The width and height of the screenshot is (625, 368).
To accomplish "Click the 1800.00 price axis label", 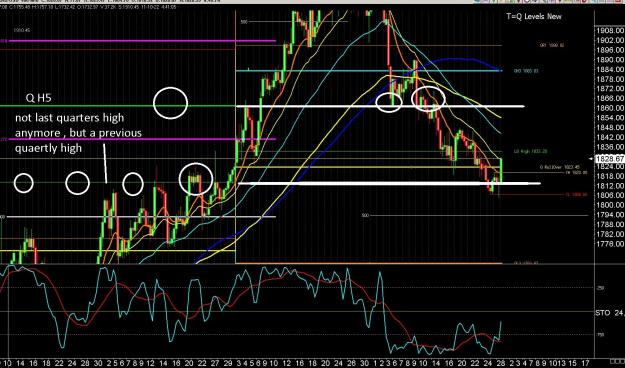I will (610, 205).
